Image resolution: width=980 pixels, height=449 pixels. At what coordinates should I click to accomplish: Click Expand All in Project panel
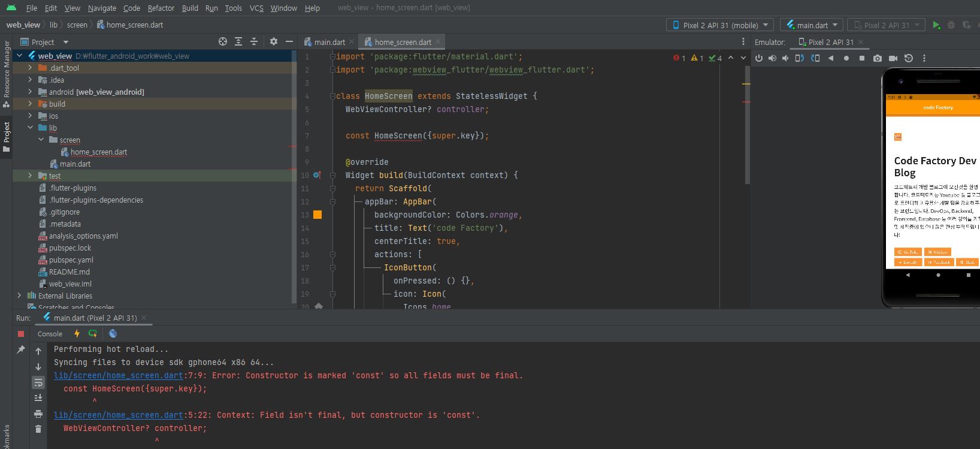coord(238,41)
